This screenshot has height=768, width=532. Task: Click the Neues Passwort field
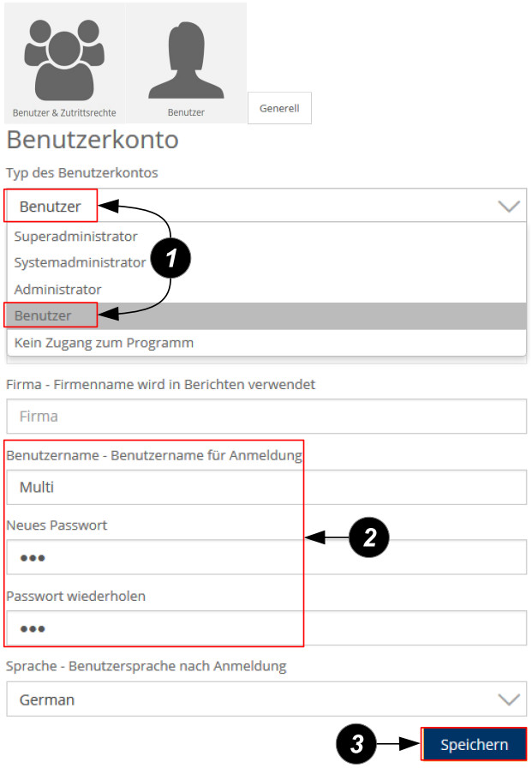pos(266,558)
